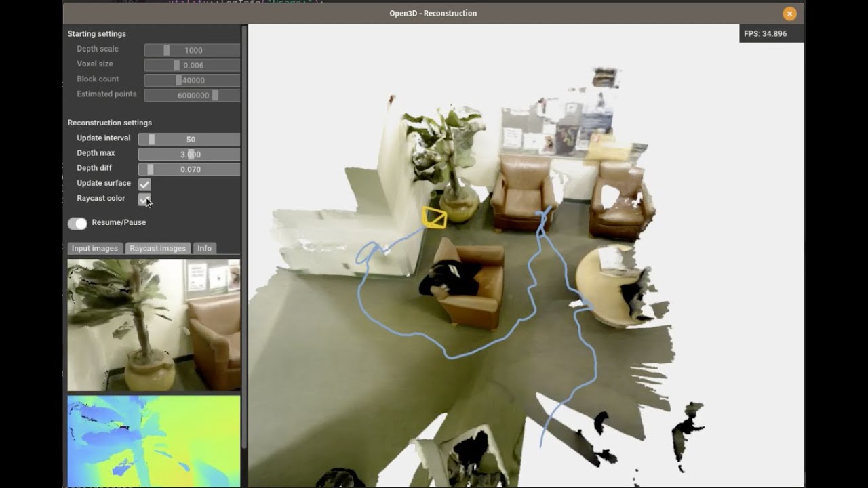
Task: Flip the Resume/Pause toggle switch
Action: point(77,223)
